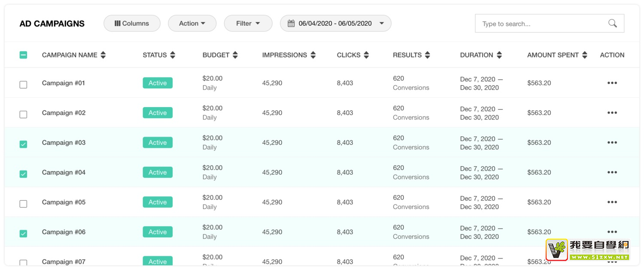Image resolution: width=644 pixels, height=270 pixels.
Task: Sort table by Amount Spent sort icon
Action: coord(584,55)
